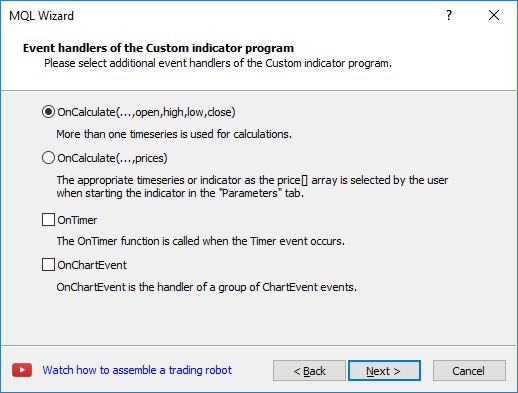Viewport: 518px width, 393px height.
Task: Enable the OnTimer checkbox
Action: point(48,220)
